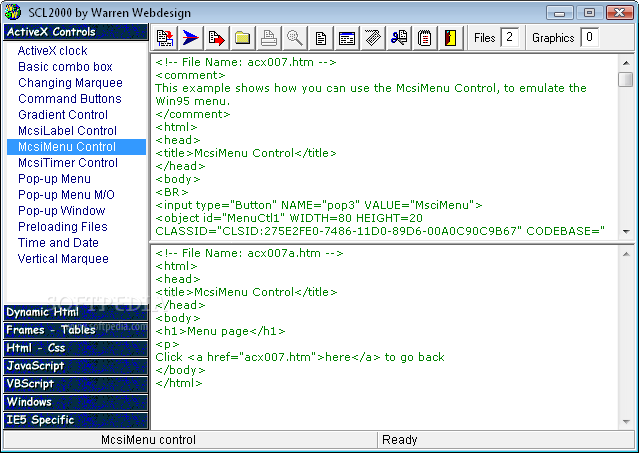
Task: Open the ActiveX Controls category
Action: (75, 32)
